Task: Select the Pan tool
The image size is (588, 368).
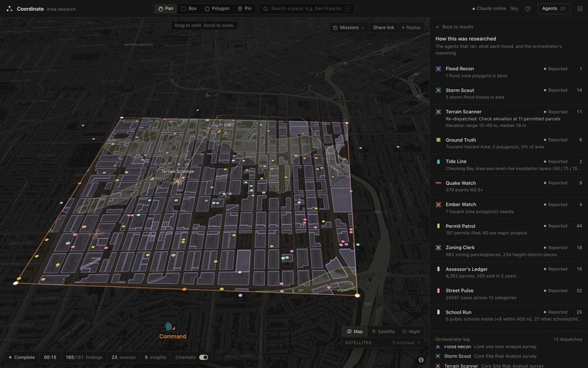Action: point(166,9)
